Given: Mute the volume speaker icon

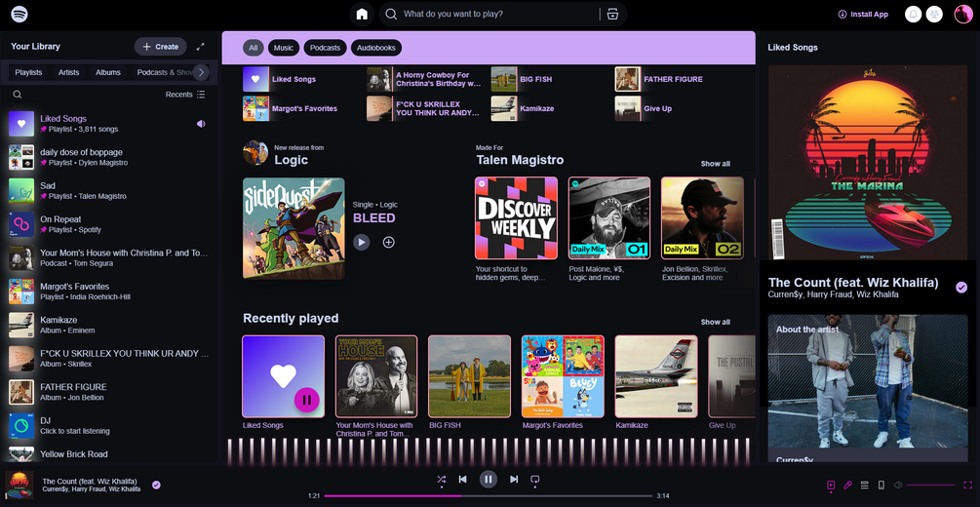Looking at the screenshot, I should pos(898,486).
